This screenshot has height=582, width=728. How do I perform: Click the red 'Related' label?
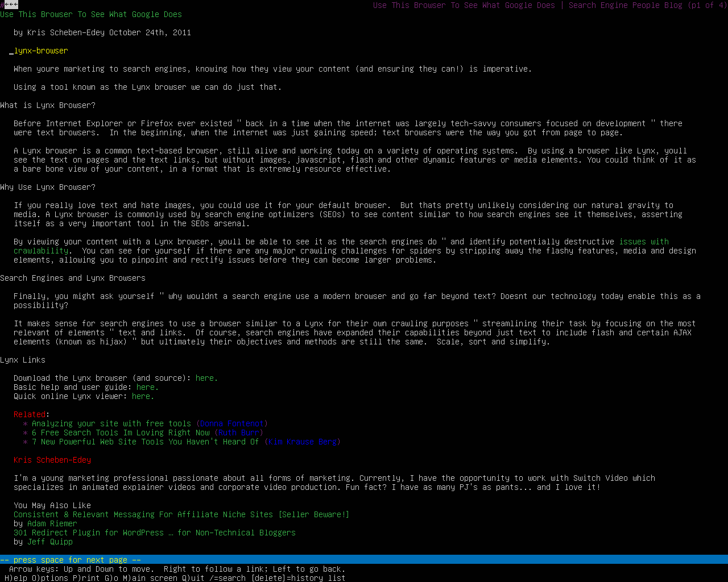(30, 414)
